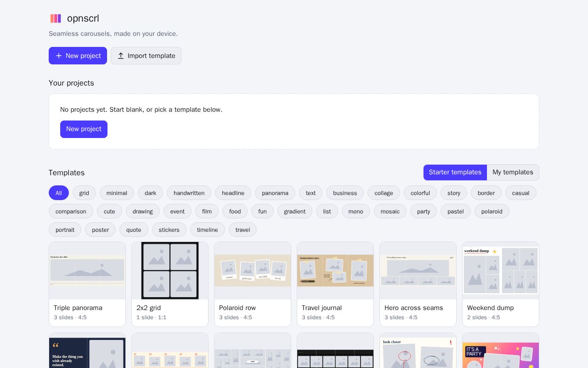Apply the polaroid tag filter
Image resolution: width=588 pixels, height=368 pixels.
tap(492, 211)
